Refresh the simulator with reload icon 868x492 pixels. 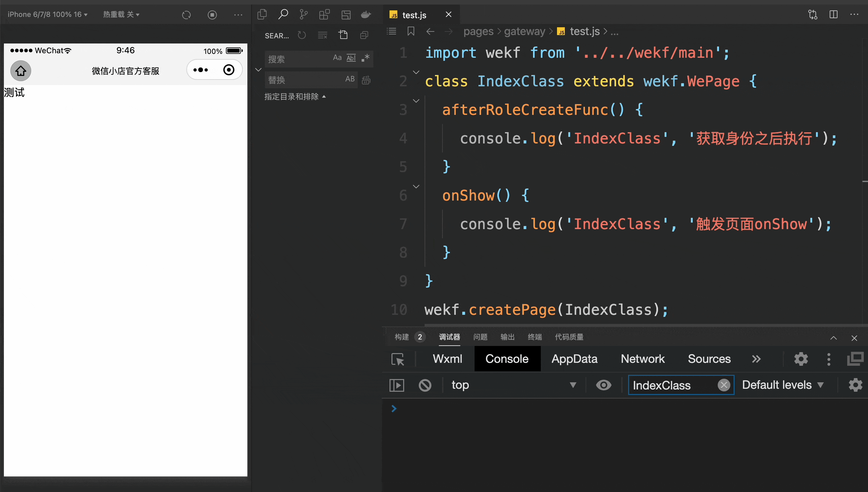tap(186, 15)
